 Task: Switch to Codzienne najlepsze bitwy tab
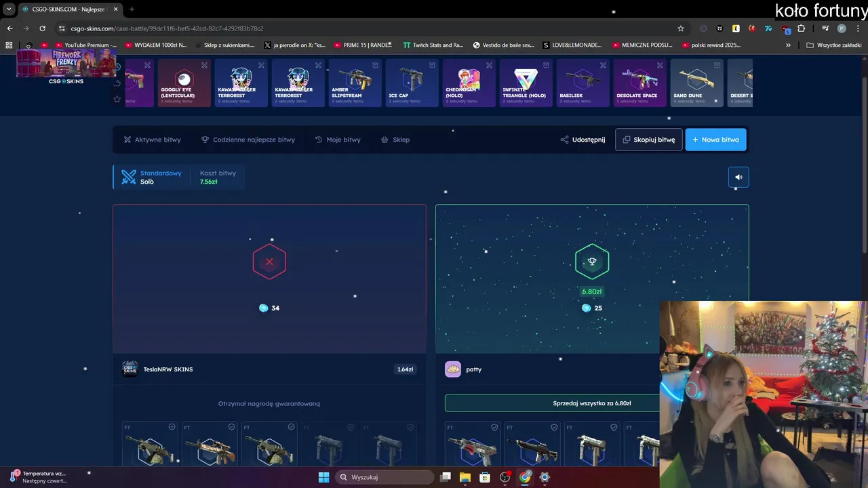[248, 140]
